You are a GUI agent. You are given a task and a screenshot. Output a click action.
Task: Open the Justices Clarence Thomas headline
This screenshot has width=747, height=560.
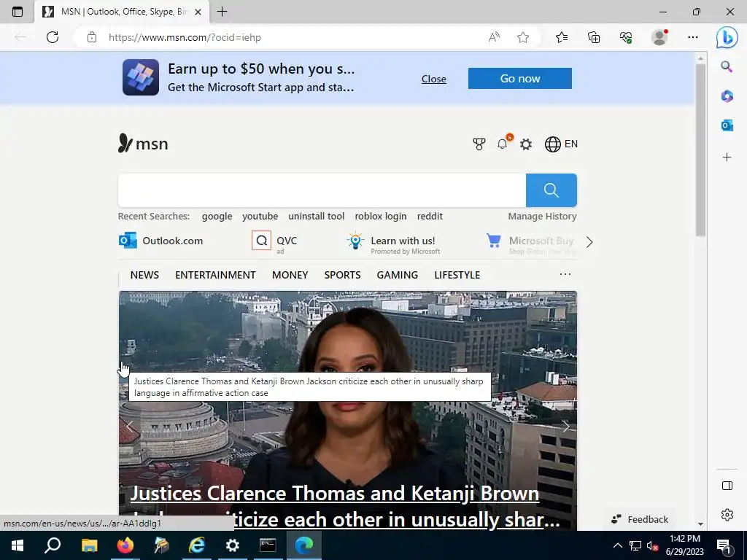coord(345,507)
